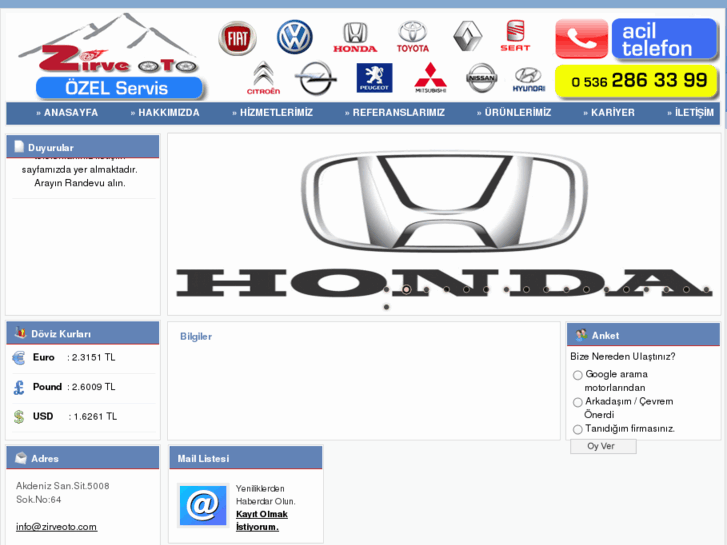Click the Pound rate '2.6009 TL'

pyautogui.click(x=93, y=387)
